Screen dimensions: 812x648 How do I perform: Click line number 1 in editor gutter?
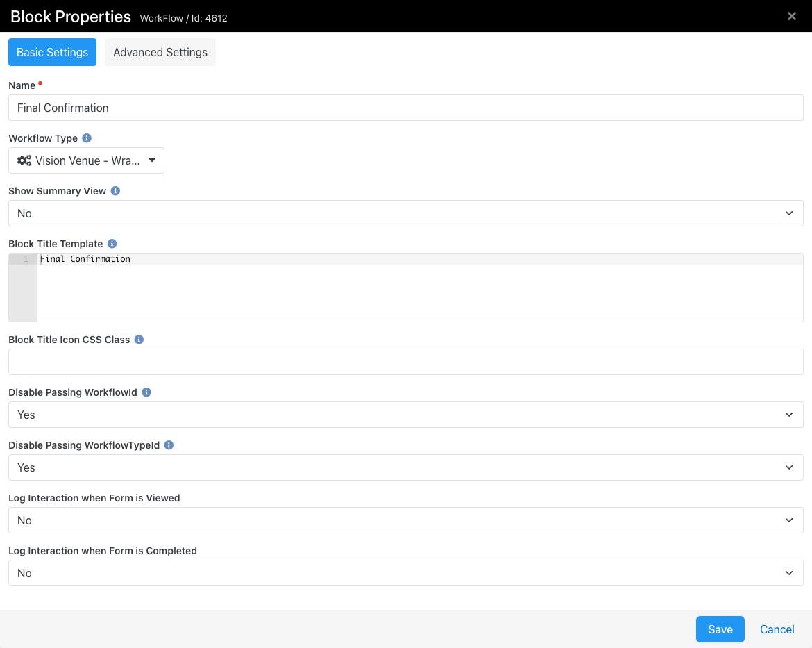click(x=26, y=258)
